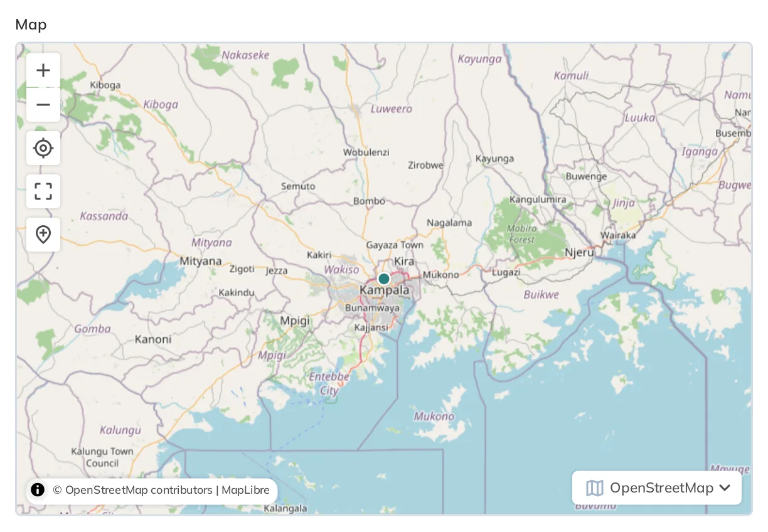
Task: Click the Kamuli district label
Action: [572, 76]
